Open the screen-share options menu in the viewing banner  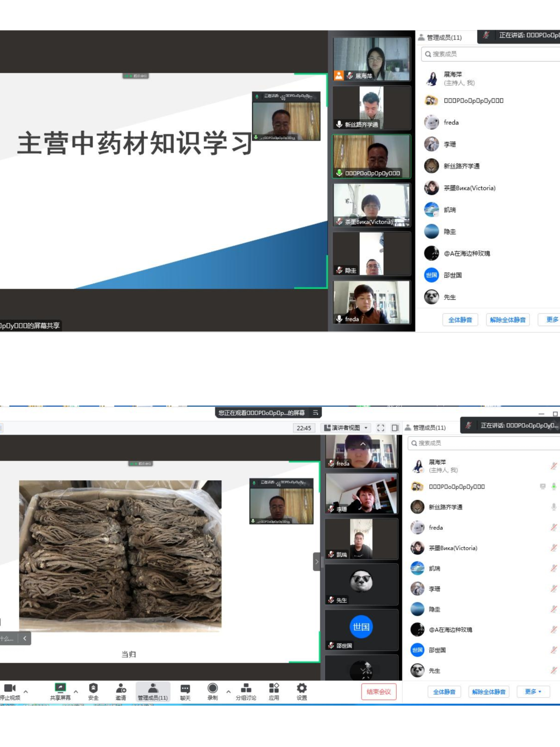(315, 413)
